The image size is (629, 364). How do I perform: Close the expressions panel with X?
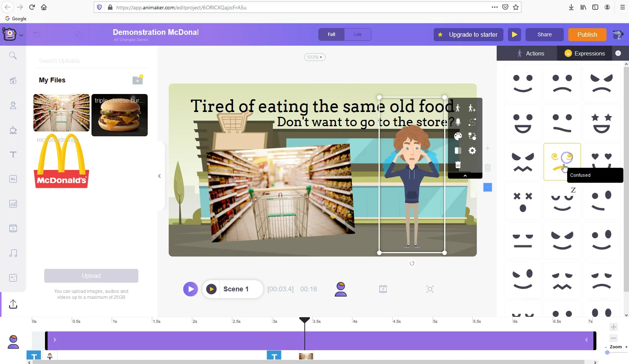tap(618, 53)
